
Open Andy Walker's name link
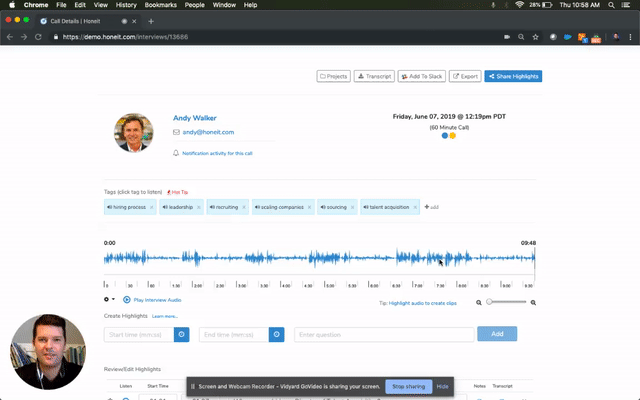(195, 118)
